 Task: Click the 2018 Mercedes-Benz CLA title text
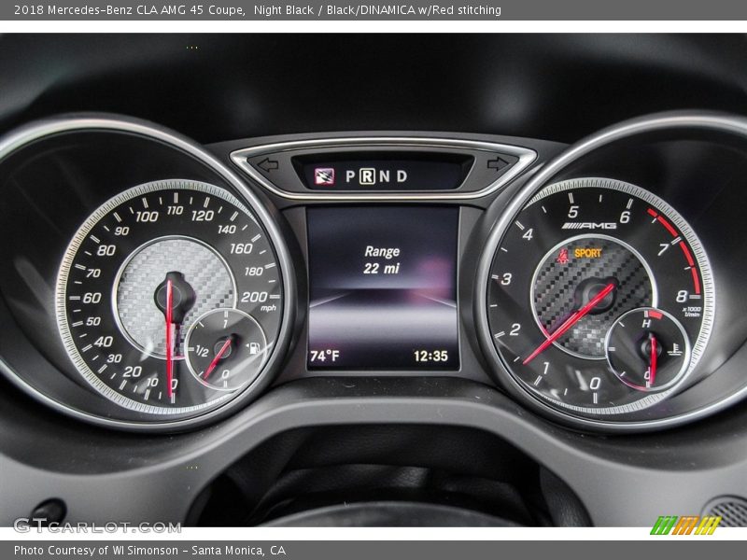130,10
